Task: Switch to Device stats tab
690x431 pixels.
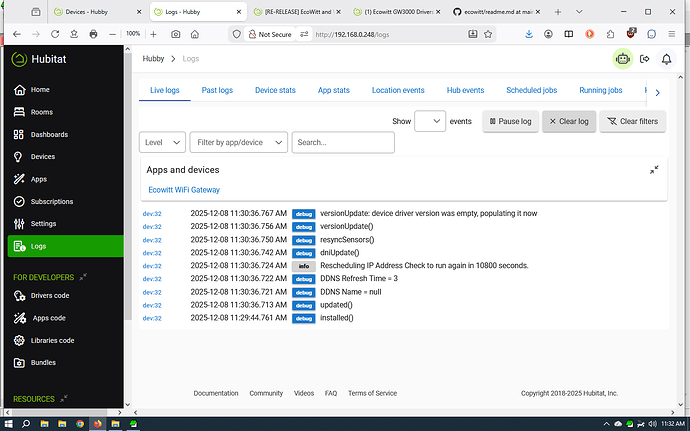Action: pos(275,90)
